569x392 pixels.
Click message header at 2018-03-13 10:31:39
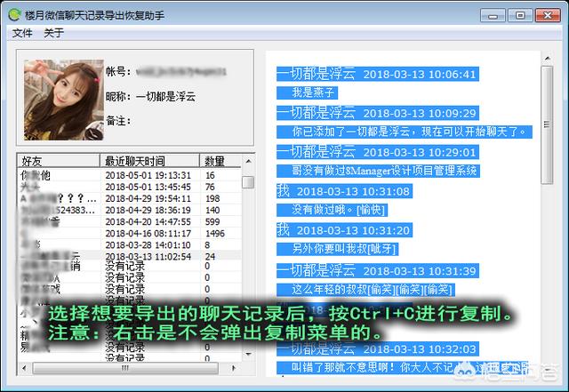(x=377, y=271)
